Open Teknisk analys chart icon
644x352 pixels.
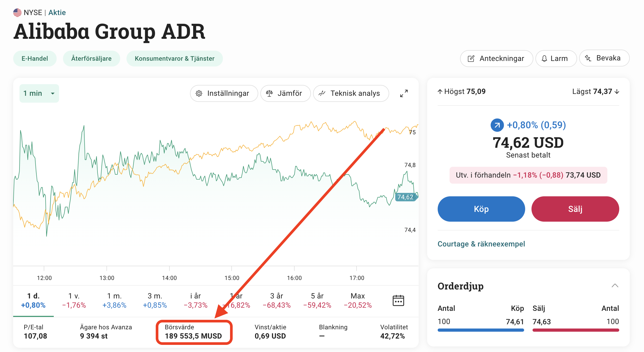pyautogui.click(x=322, y=93)
